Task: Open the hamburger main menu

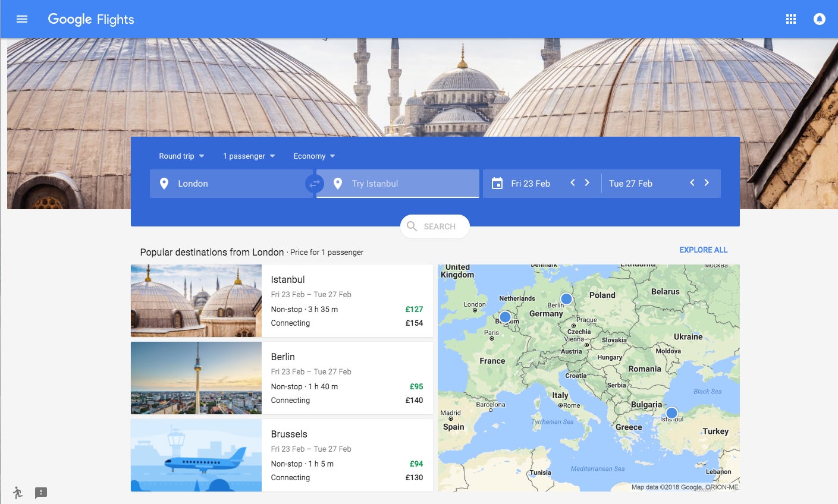Action: [x=22, y=19]
